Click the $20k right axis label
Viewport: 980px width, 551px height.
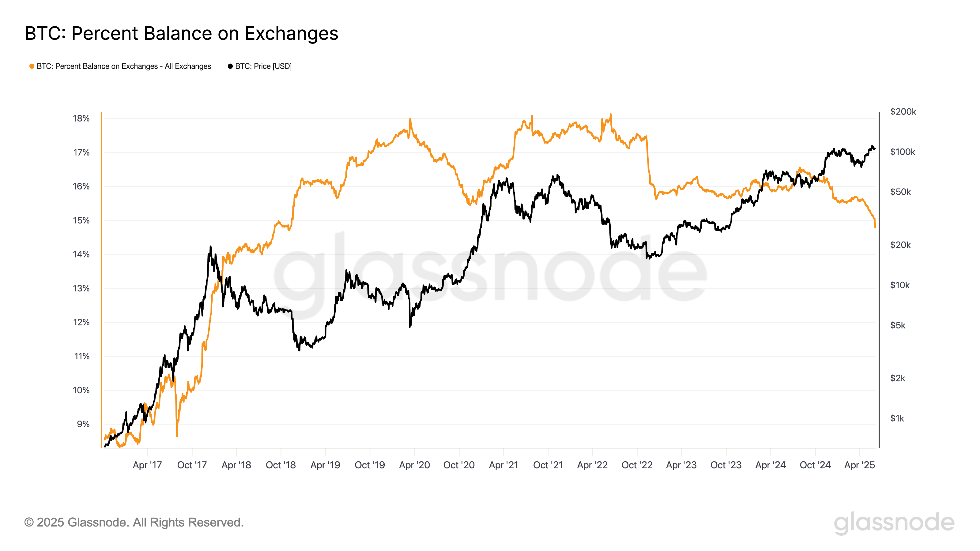[900, 245]
